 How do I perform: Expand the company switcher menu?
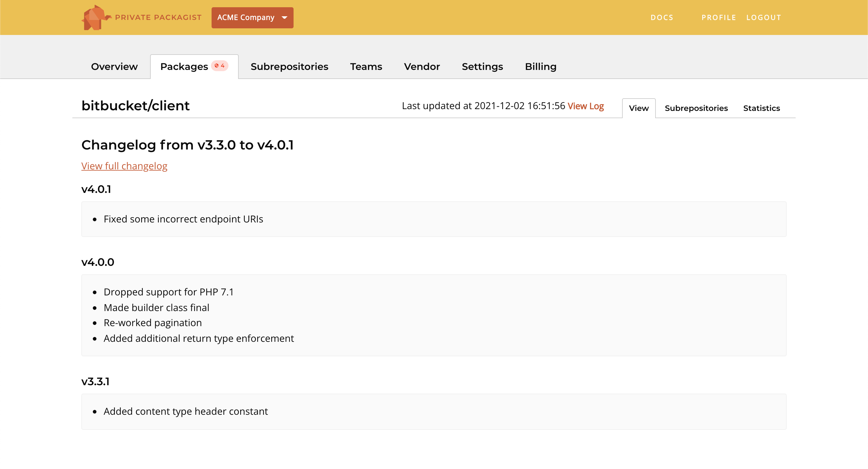(252, 17)
